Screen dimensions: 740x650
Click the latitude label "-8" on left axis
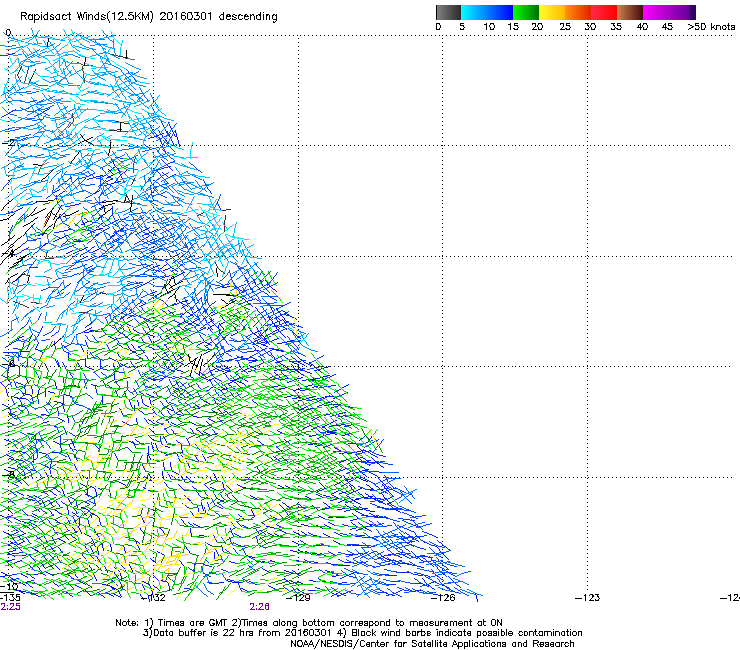click(9, 474)
